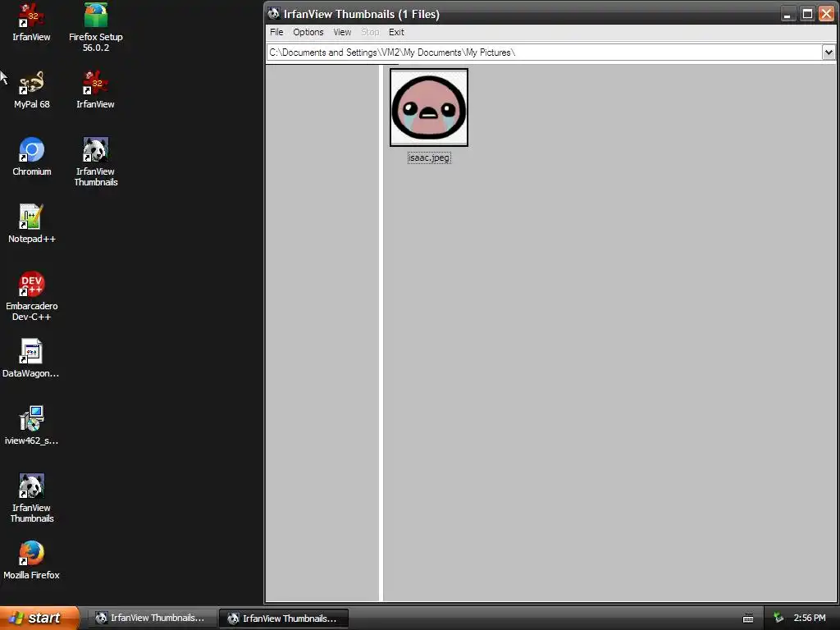The width and height of the screenshot is (840, 630).
Task: Minimize the IrfanView Thumbnails window
Action: [x=787, y=14]
